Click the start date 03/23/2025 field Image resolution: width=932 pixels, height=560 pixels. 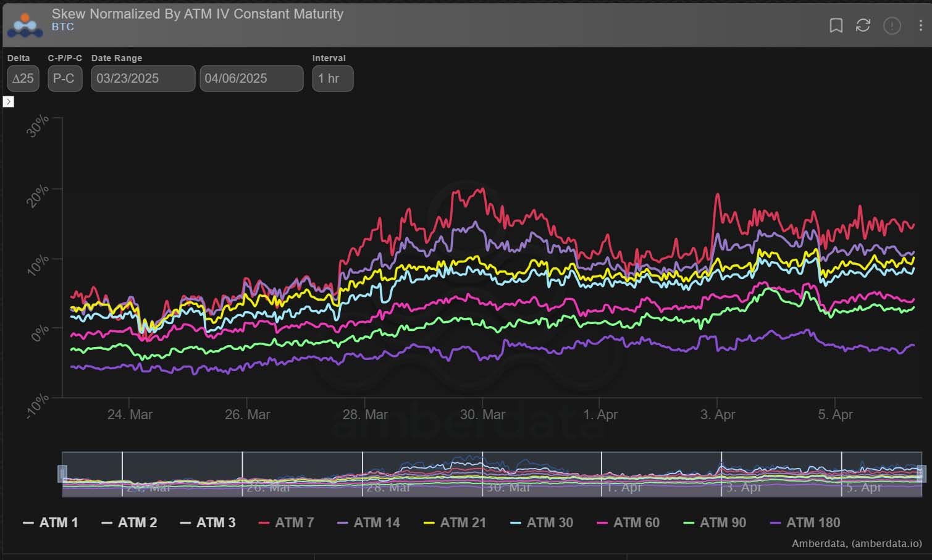(x=143, y=78)
